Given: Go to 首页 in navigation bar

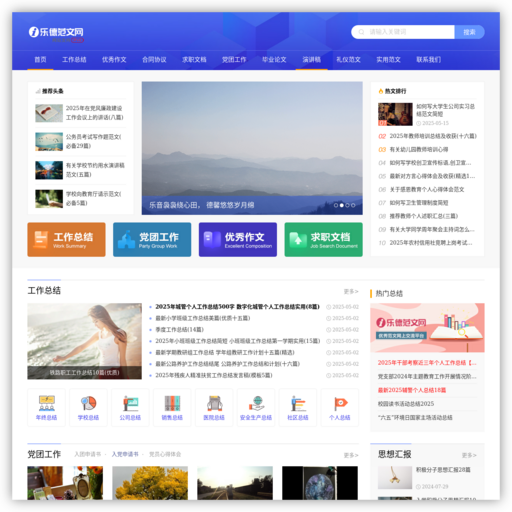Looking at the screenshot, I should [40, 60].
